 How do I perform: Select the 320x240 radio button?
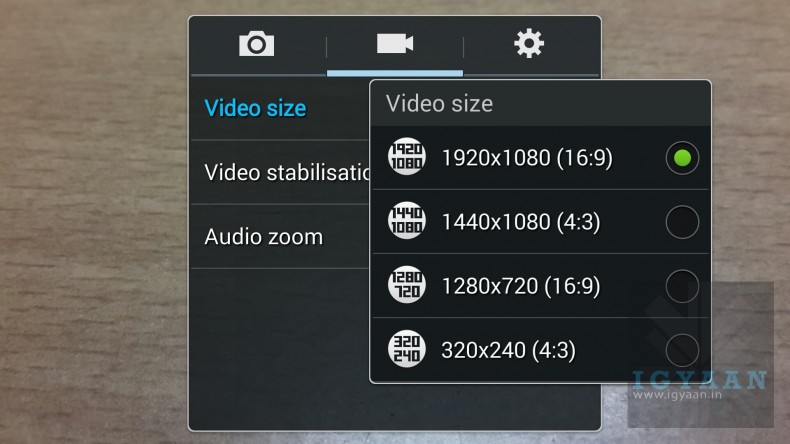tap(682, 350)
